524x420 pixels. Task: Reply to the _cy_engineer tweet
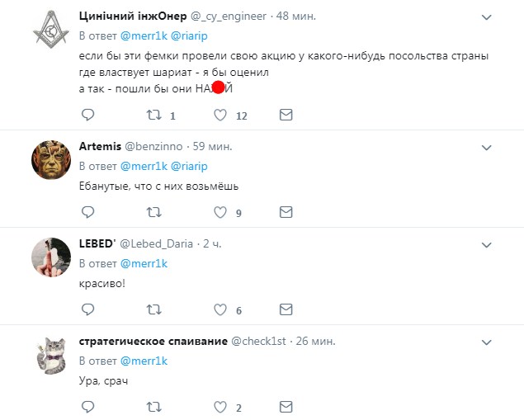[88, 116]
